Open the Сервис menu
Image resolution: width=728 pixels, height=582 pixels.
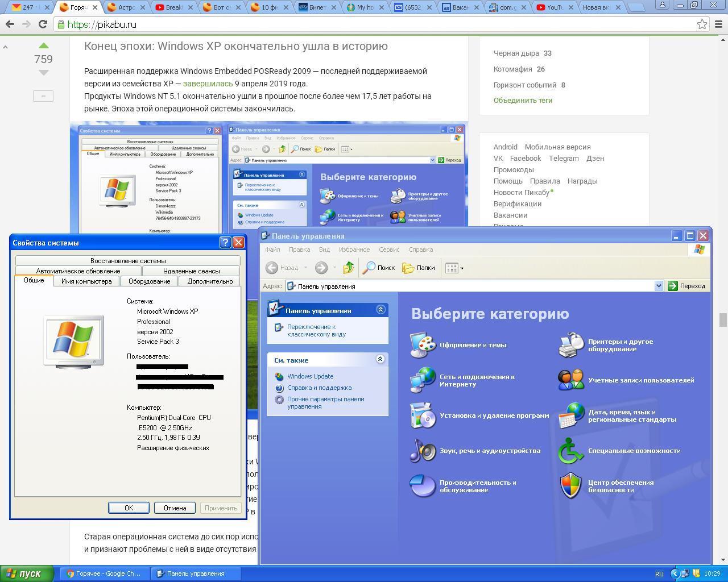coord(389,250)
